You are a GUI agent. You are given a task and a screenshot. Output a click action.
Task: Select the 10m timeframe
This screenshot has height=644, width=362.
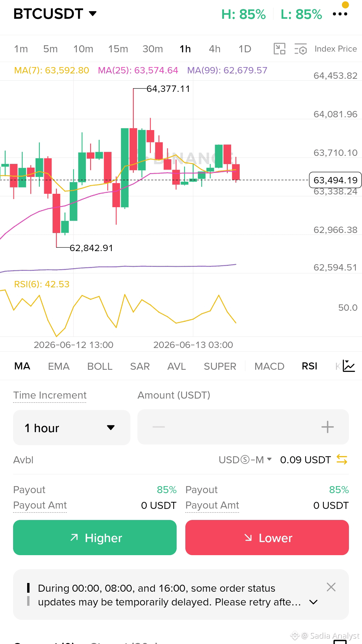(83, 49)
